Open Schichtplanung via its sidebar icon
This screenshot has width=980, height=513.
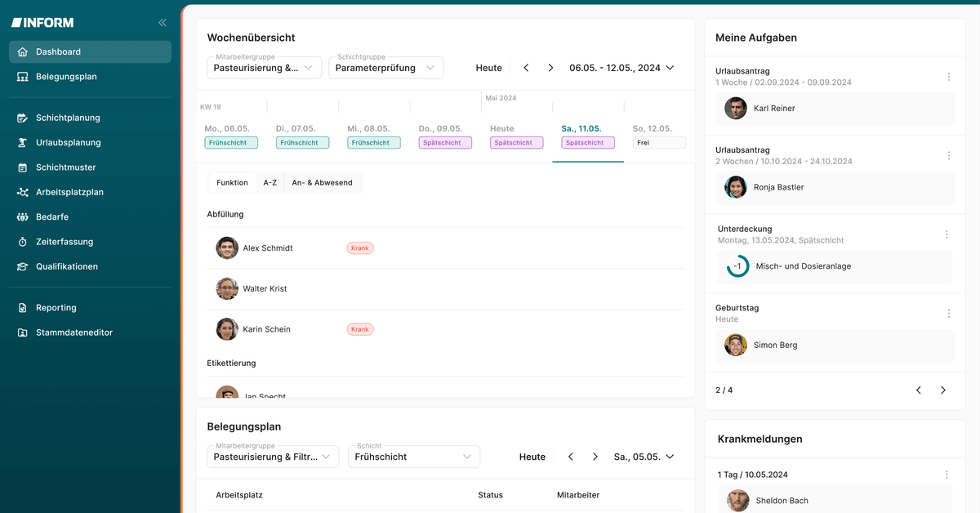point(22,118)
